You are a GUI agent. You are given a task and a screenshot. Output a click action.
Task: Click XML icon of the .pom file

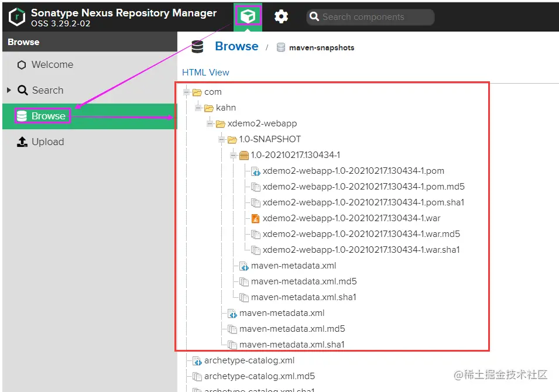256,171
